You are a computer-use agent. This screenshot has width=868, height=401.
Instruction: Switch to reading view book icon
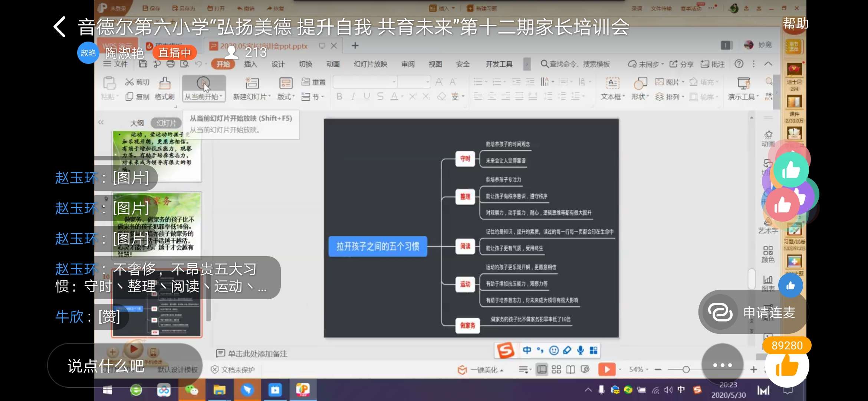coord(571,369)
